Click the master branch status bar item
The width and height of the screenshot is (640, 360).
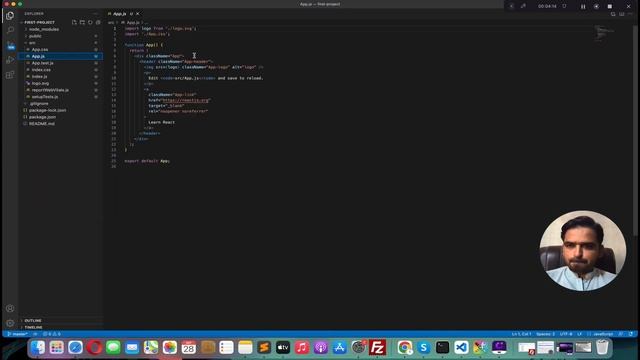point(18,334)
